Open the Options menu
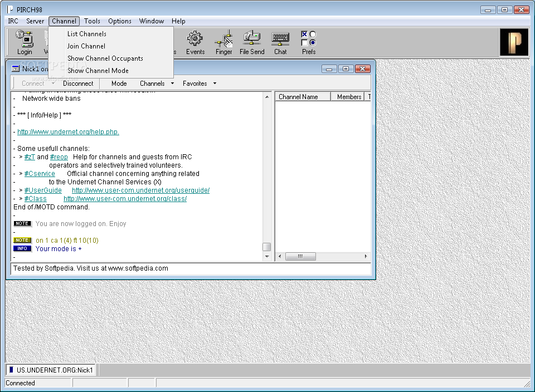Screen dimensions: 535x392 pos(120,21)
